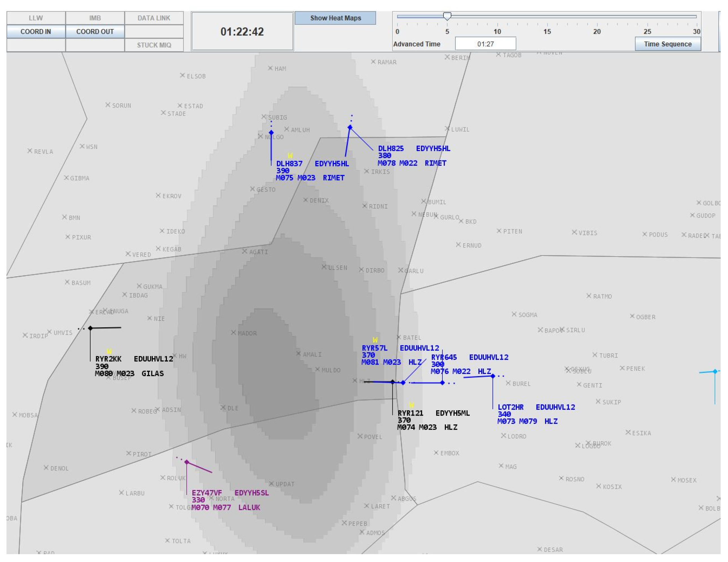The height and width of the screenshot is (562, 728).
Task: Select the DATA LINK tab
Action: 154,18
